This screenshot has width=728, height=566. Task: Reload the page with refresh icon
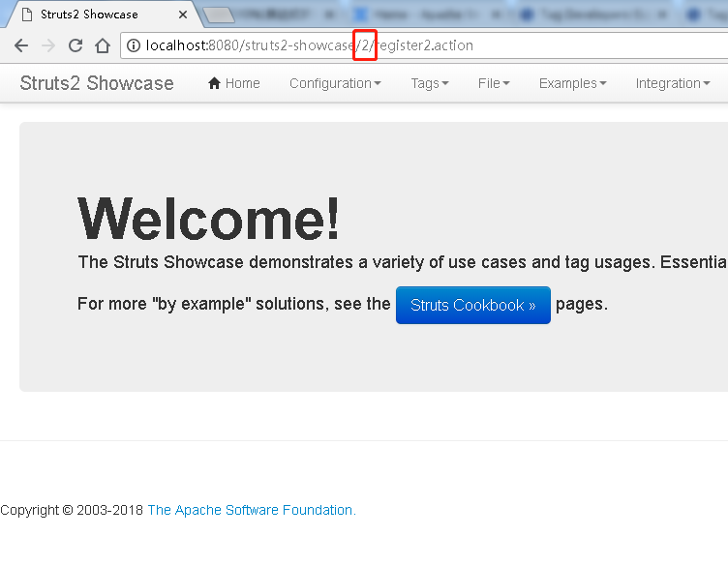click(x=76, y=45)
